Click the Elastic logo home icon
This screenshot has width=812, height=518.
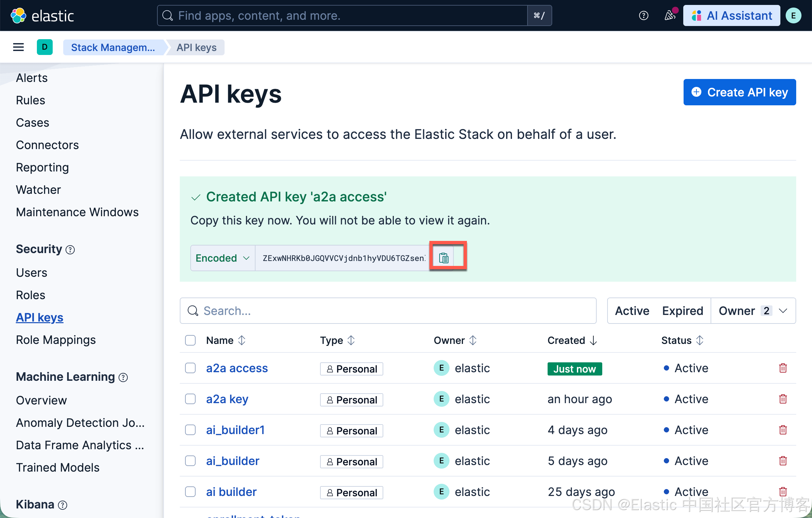pyautogui.click(x=18, y=15)
